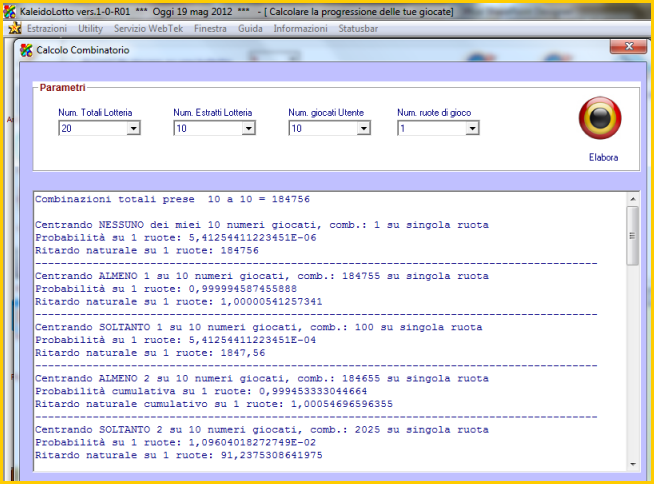The width and height of the screenshot is (654, 484).
Task: Open the Finestra menu
Action: [210, 28]
